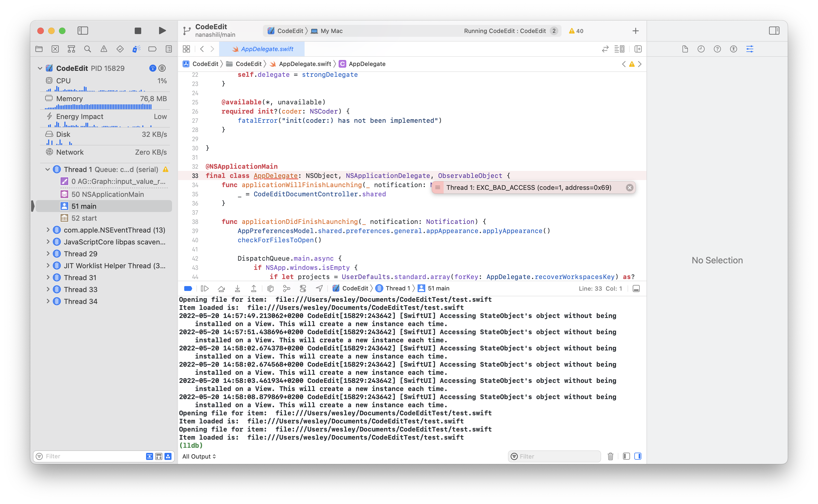Collapse Thread 1 in debug navigator
Image resolution: width=818 pixels, height=504 pixels.
48,169
